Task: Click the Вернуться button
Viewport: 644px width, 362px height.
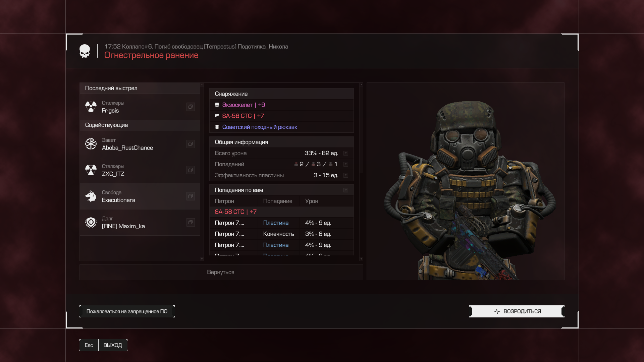Action: pos(221,272)
